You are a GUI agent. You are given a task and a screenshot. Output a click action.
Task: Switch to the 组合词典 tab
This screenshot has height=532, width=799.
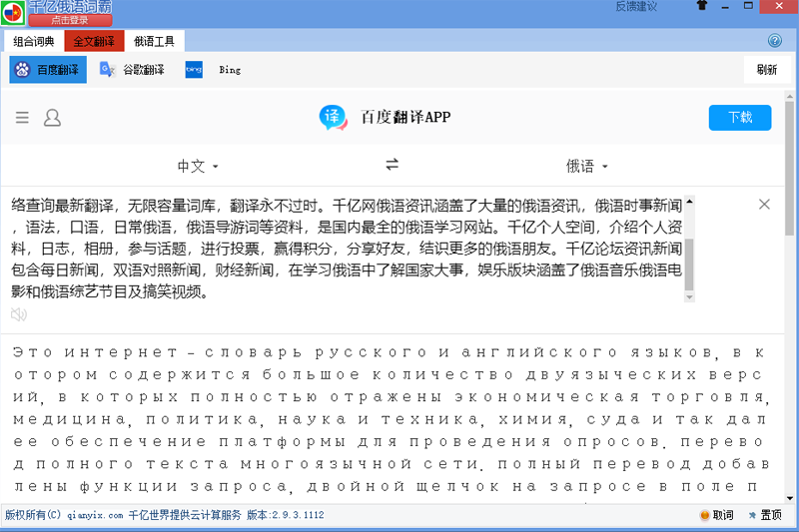pyautogui.click(x=33, y=41)
